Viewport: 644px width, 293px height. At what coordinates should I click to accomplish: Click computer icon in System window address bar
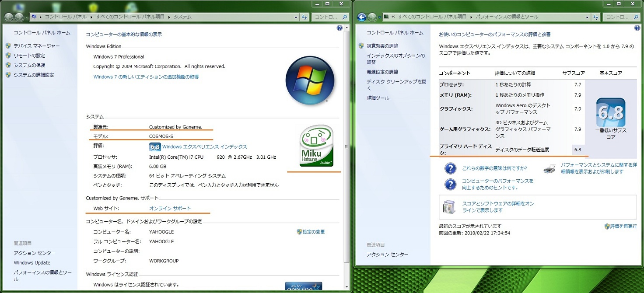coord(34,17)
